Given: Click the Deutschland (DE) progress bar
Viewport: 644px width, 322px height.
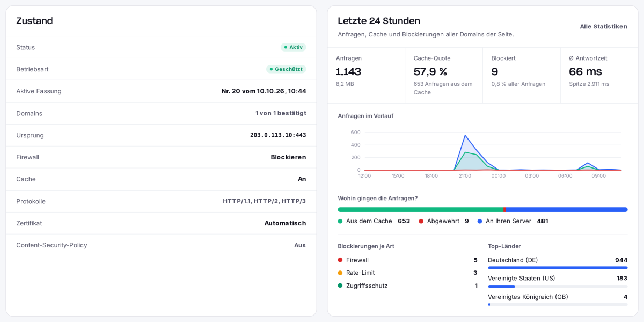Looking at the screenshot, I should 558,268.
